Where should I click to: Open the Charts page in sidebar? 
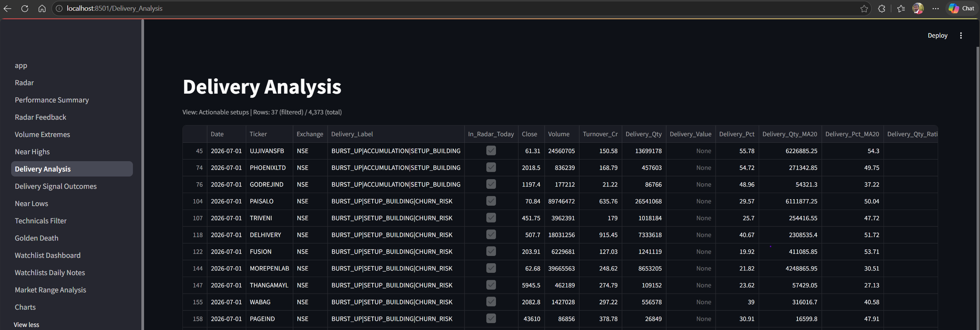pyautogui.click(x=72, y=307)
